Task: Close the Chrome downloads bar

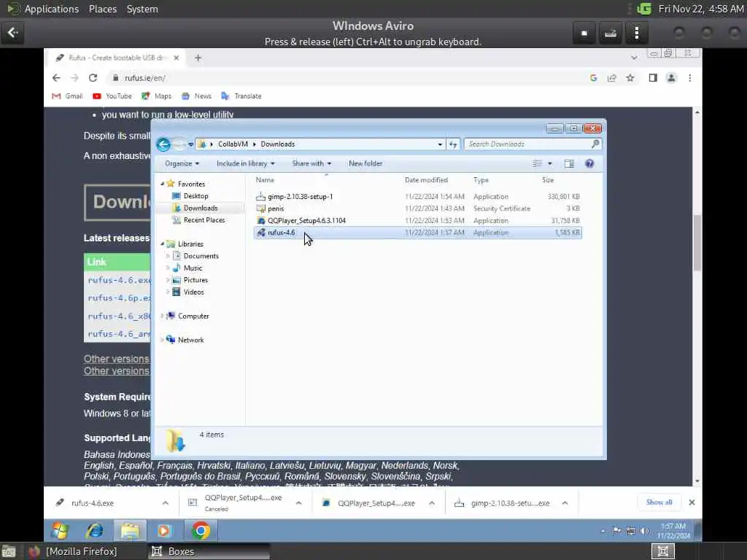Action: [x=692, y=502]
